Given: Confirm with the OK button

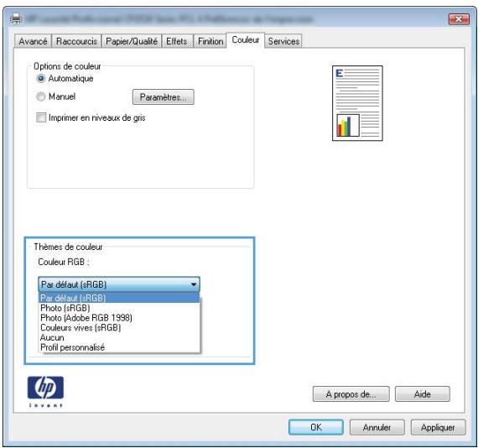Looking at the screenshot, I should [316, 427].
